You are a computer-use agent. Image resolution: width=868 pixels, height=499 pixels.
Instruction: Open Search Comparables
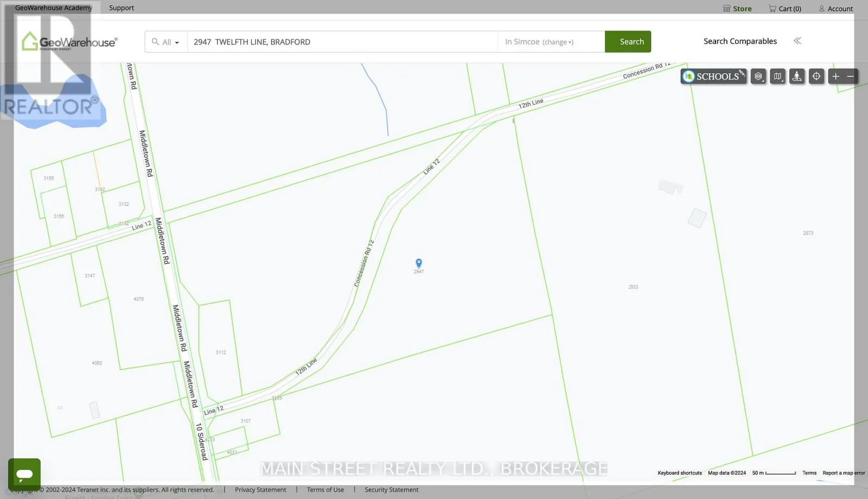pos(740,41)
